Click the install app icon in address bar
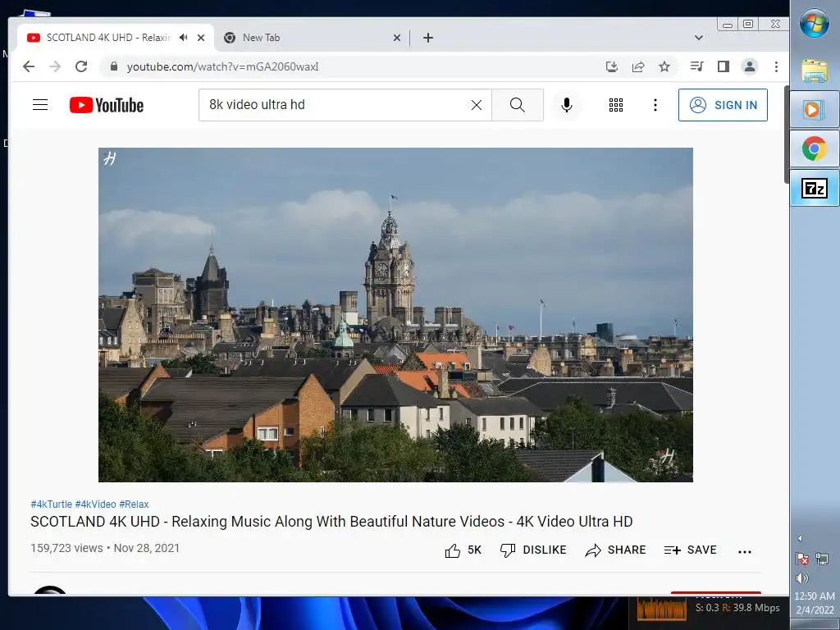 (612, 66)
